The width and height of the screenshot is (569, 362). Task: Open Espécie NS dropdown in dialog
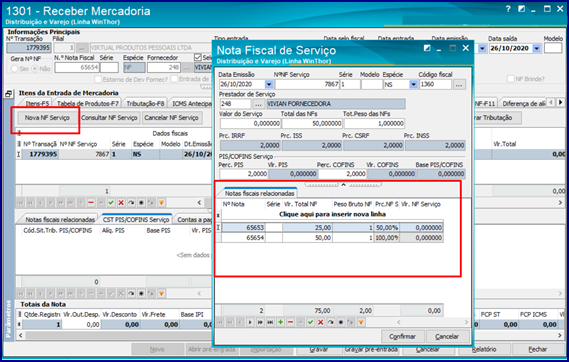tap(413, 85)
